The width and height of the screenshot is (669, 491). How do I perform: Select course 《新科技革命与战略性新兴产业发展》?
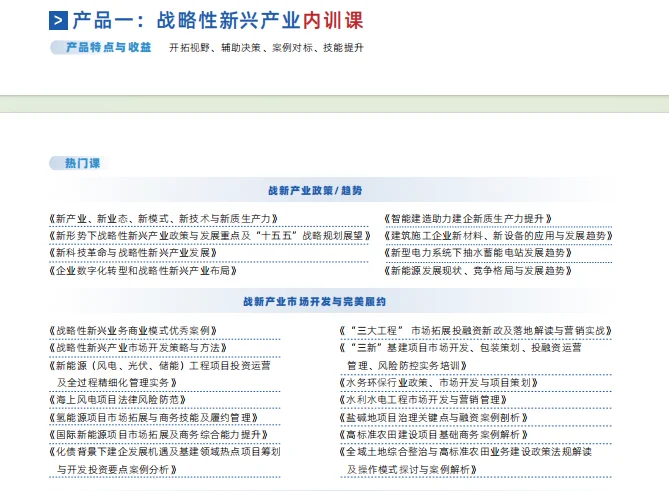[x=133, y=253]
